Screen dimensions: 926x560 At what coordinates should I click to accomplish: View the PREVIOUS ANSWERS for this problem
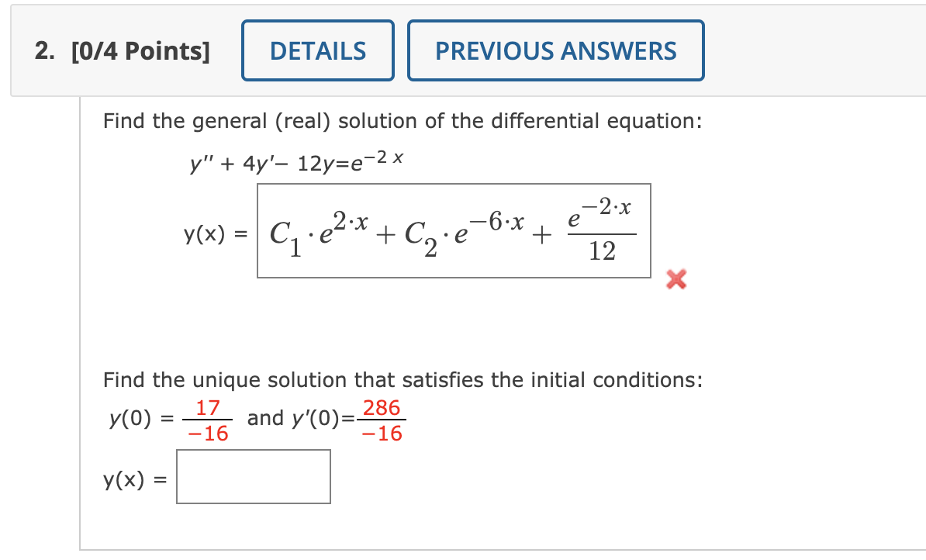pos(556,50)
